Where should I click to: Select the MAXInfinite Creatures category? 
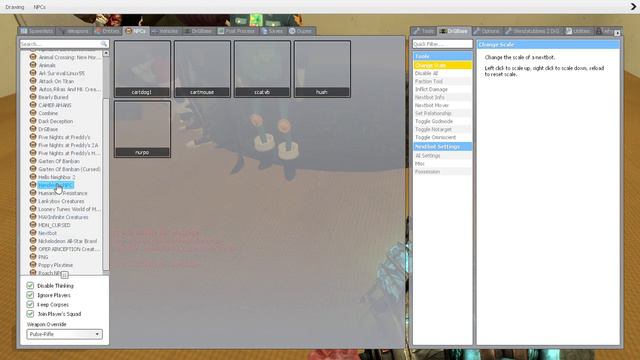(63, 217)
